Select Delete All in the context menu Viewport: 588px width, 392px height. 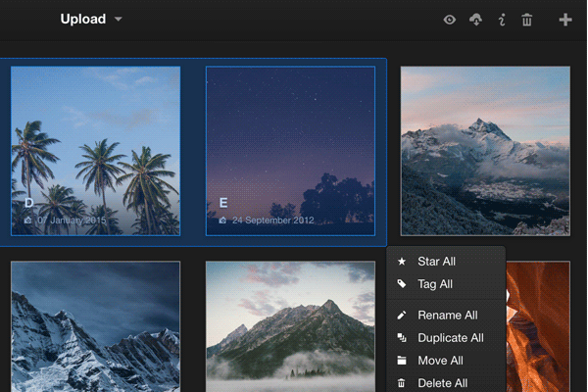click(x=442, y=383)
